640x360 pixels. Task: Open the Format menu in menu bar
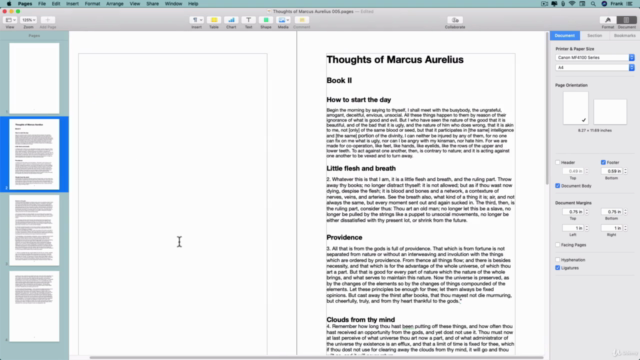(x=92, y=4)
